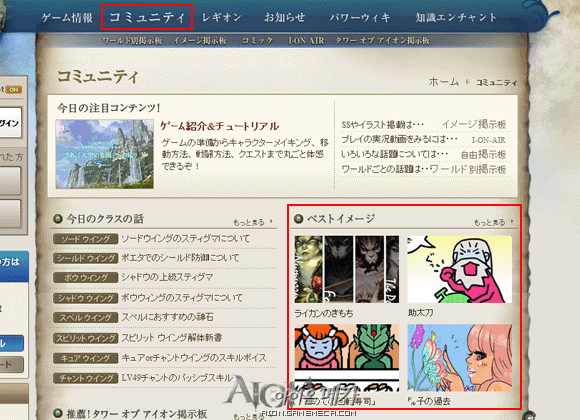Open the ゲーム紹介&チュートリアル featured thumbnail
Viewport: 580px width, 420px height.
(x=105, y=154)
